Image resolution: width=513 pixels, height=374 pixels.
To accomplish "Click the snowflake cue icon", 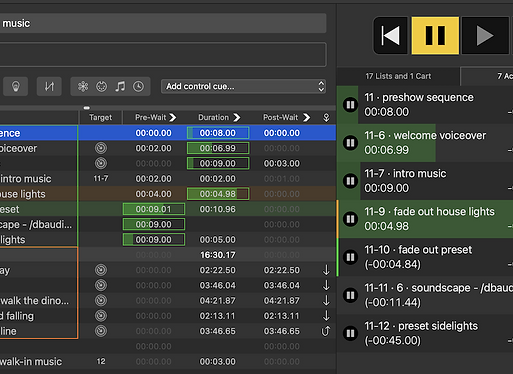I will click(83, 87).
